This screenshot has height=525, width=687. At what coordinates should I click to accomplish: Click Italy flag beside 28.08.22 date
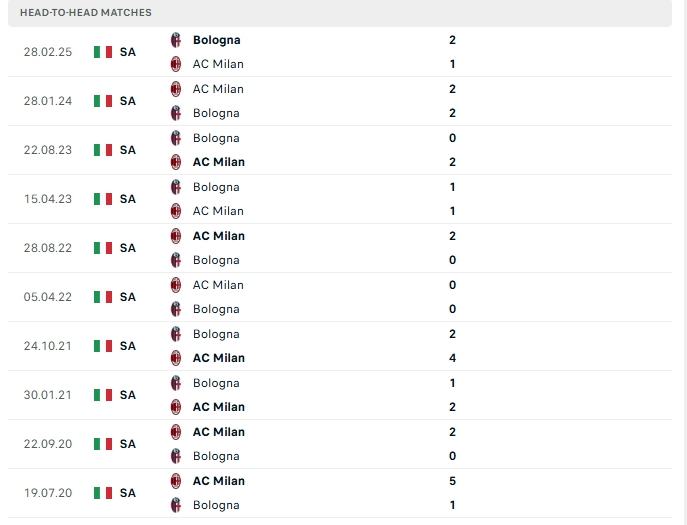(103, 248)
